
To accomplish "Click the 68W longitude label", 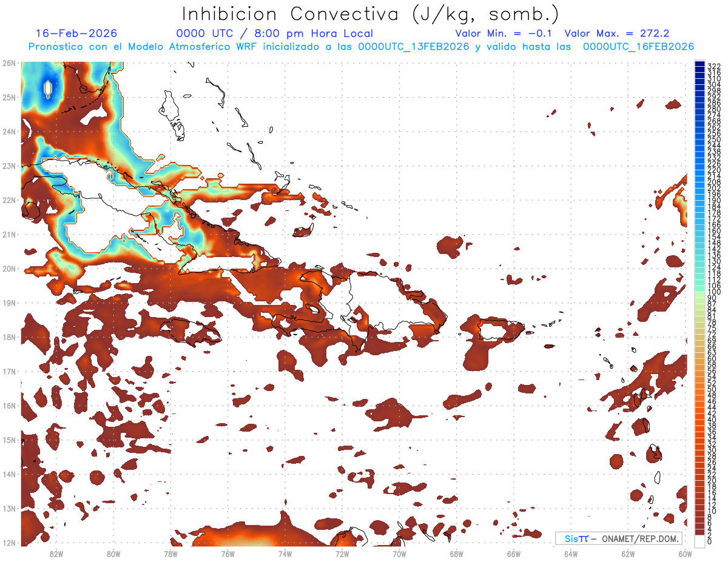I will click(x=457, y=554).
